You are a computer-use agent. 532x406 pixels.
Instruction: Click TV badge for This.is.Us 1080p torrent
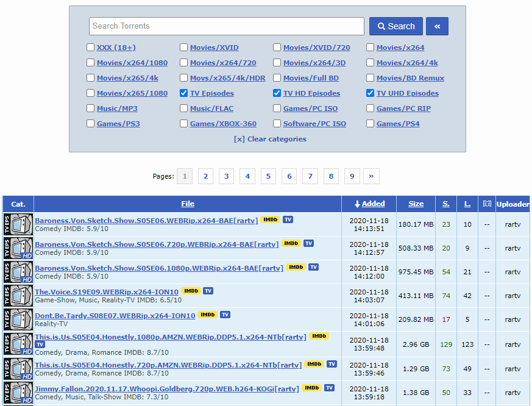pyautogui.click(x=40, y=344)
